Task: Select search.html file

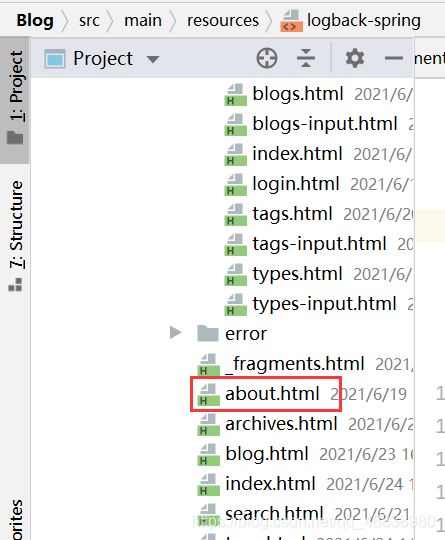Action: point(275,513)
